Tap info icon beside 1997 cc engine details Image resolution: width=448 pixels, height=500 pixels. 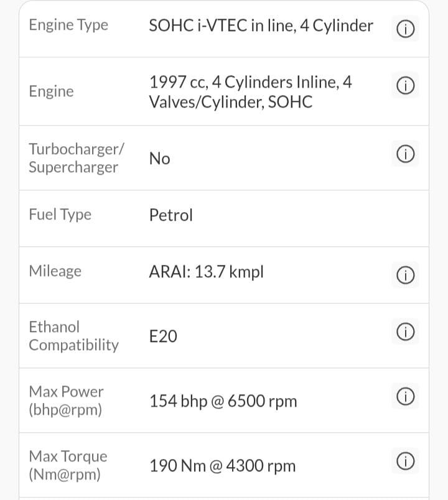click(405, 88)
